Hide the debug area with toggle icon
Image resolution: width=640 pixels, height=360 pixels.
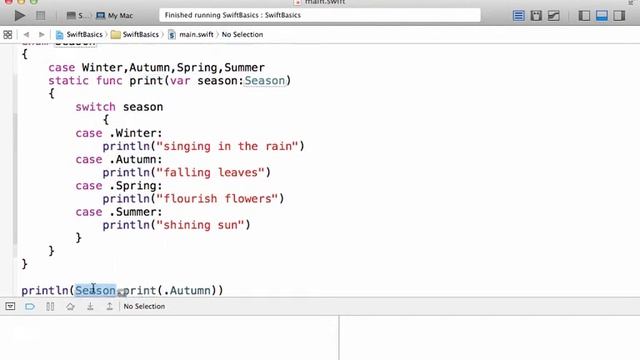pyautogui.click(x=10, y=306)
